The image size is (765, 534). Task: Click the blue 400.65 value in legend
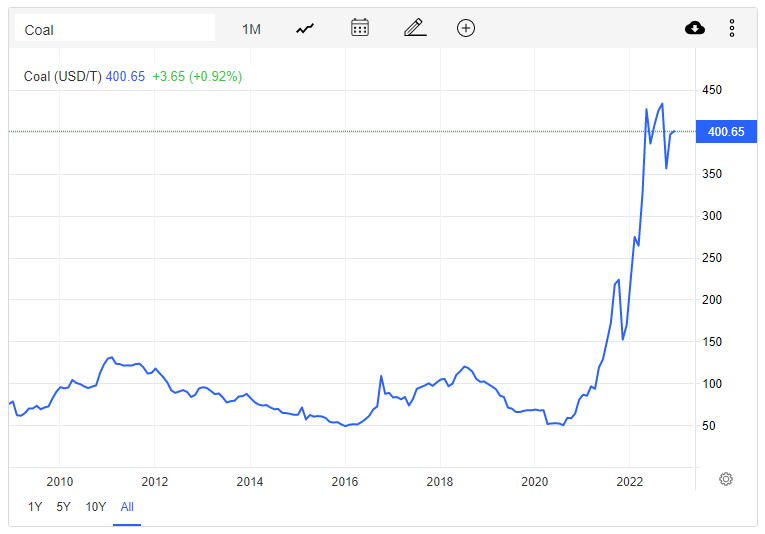coord(125,77)
